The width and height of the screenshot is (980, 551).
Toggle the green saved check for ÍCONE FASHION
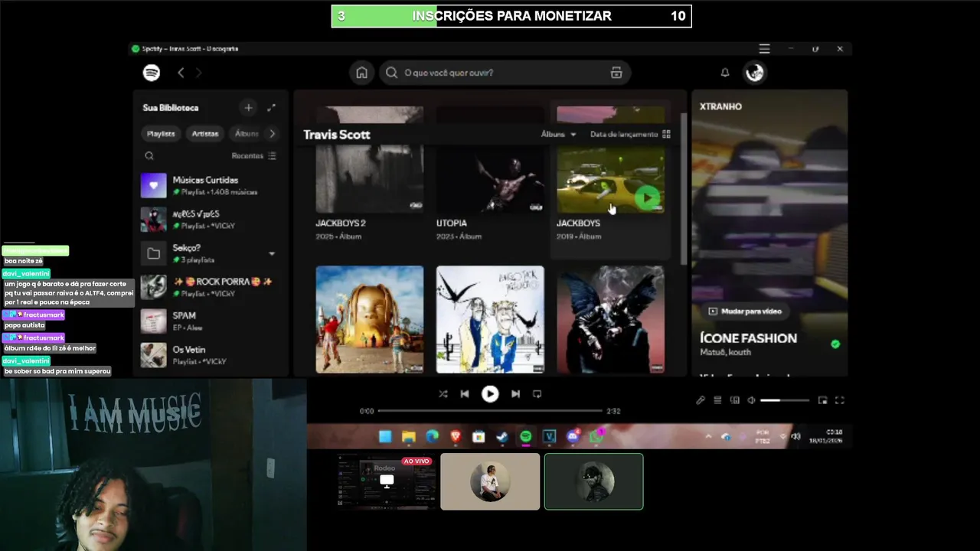pyautogui.click(x=835, y=344)
